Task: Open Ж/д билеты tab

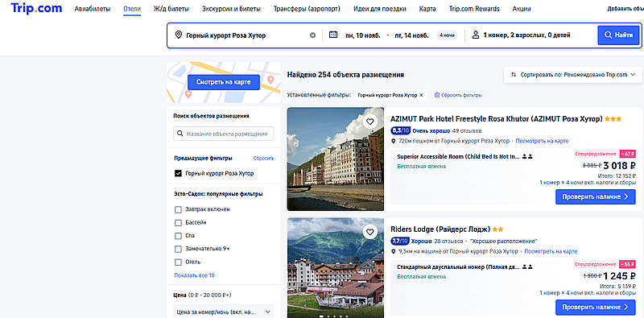Action: pos(171,9)
